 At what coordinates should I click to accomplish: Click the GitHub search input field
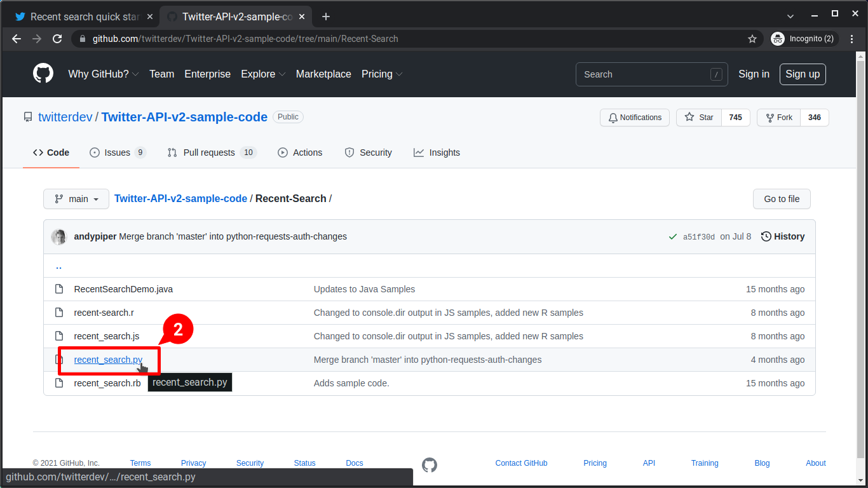click(x=645, y=74)
